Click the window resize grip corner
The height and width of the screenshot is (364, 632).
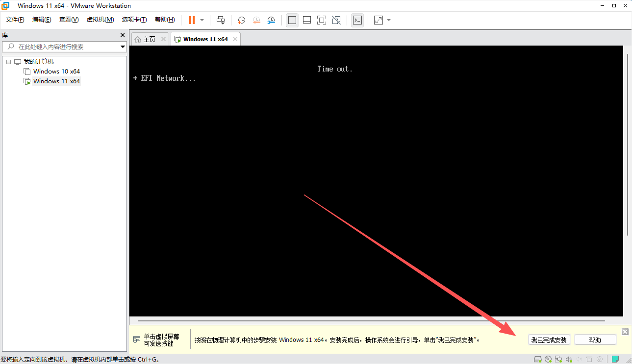[x=629, y=361]
